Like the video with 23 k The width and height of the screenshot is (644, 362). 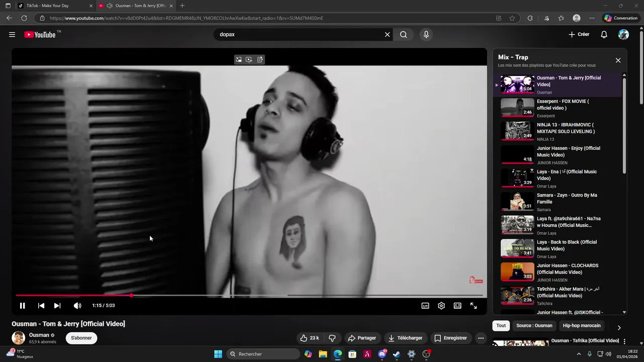point(309,338)
